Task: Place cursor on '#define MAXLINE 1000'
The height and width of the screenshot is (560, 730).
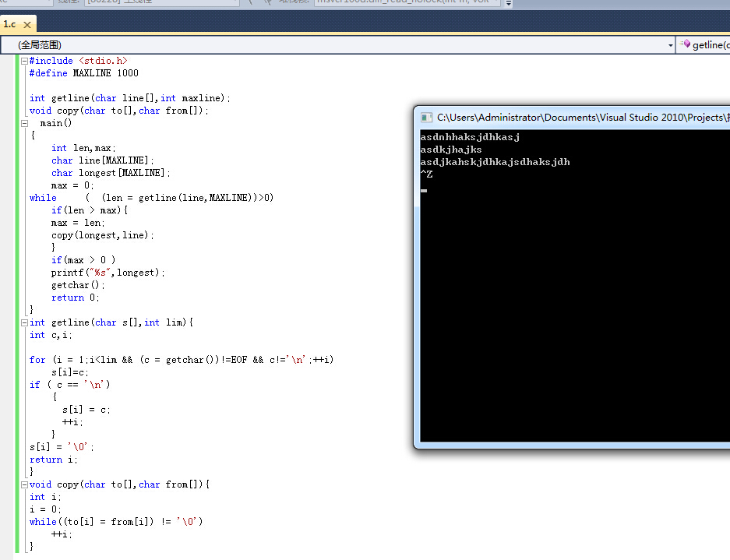Action: tap(84, 73)
